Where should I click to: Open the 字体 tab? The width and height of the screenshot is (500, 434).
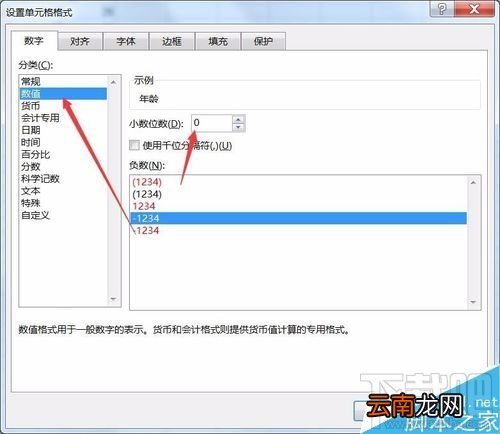[126, 41]
